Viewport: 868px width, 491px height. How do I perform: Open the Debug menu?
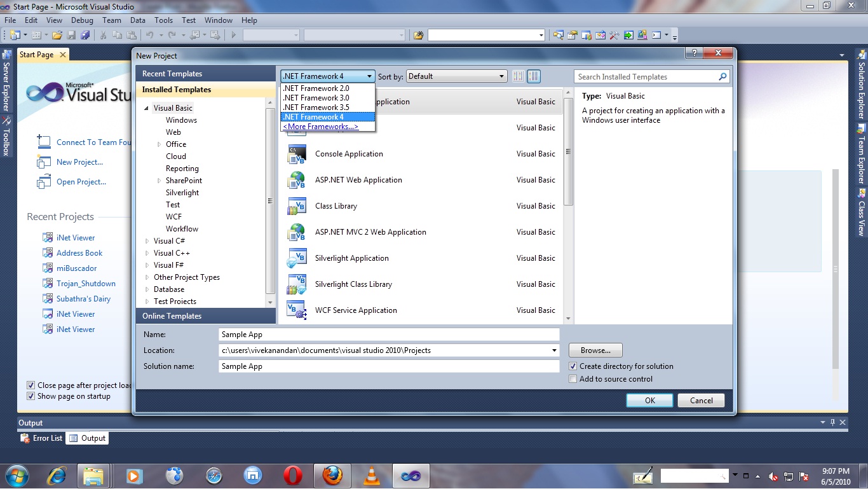click(x=82, y=20)
